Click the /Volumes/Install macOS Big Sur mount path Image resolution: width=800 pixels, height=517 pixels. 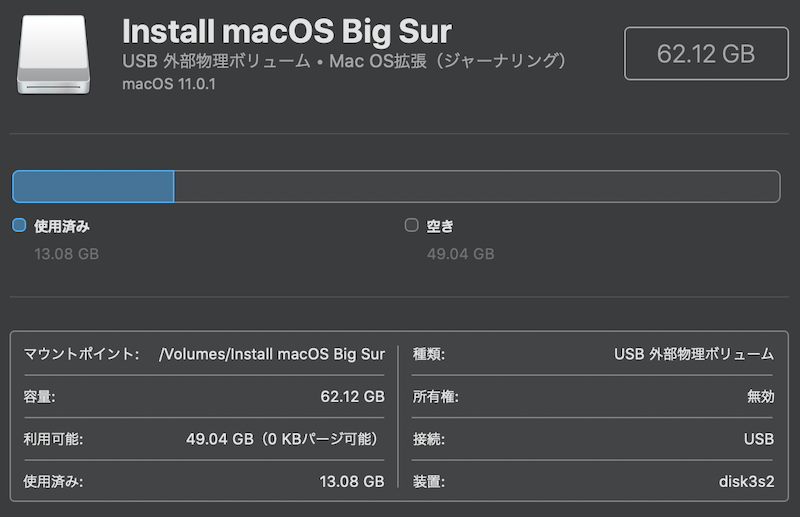click(272, 354)
